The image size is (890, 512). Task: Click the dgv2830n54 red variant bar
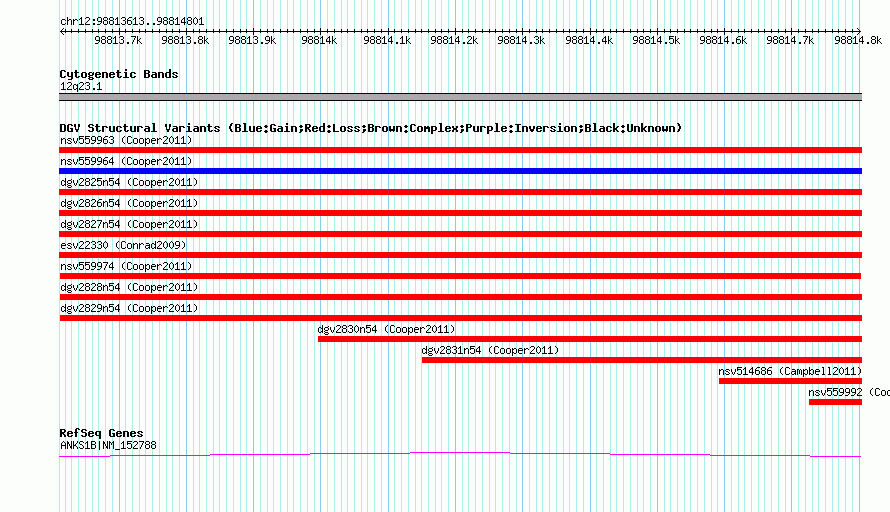point(590,339)
